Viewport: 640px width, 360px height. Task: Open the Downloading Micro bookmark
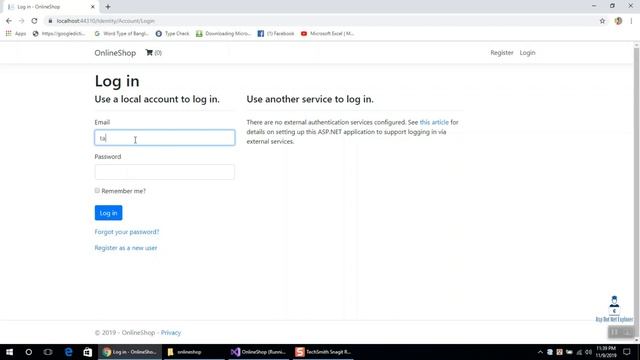pos(223,33)
